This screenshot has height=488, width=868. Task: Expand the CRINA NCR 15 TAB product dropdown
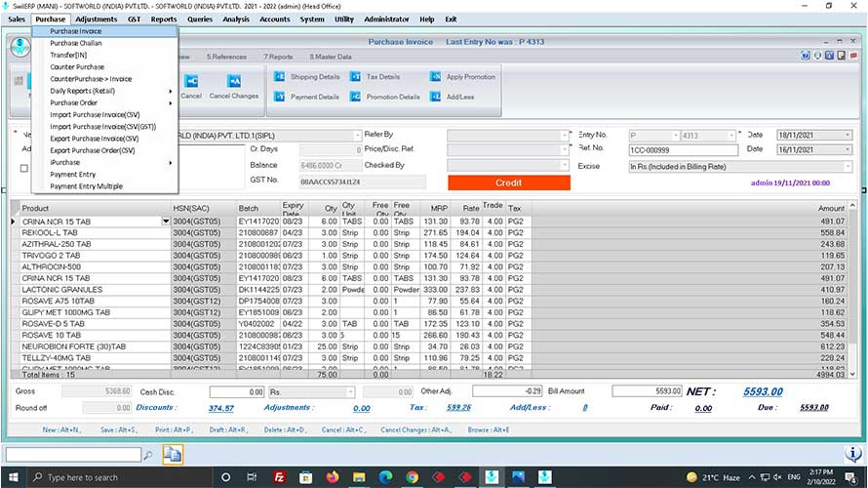[166, 222]
